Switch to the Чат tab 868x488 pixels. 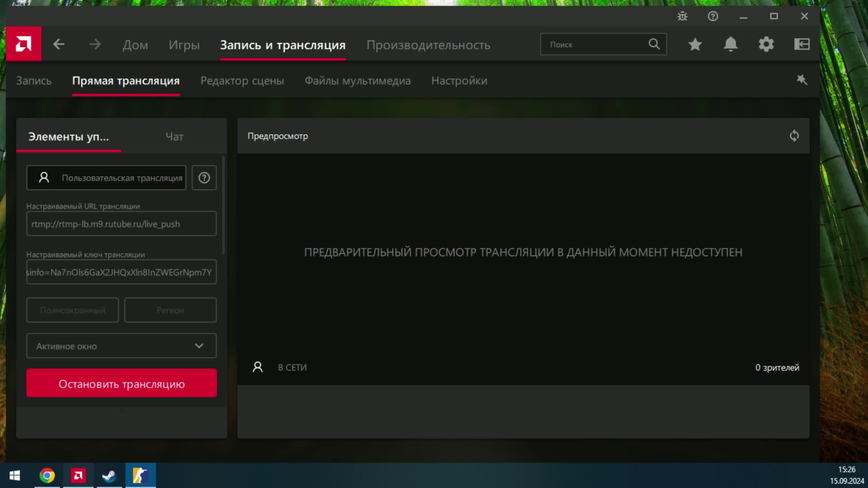point(174,137)
